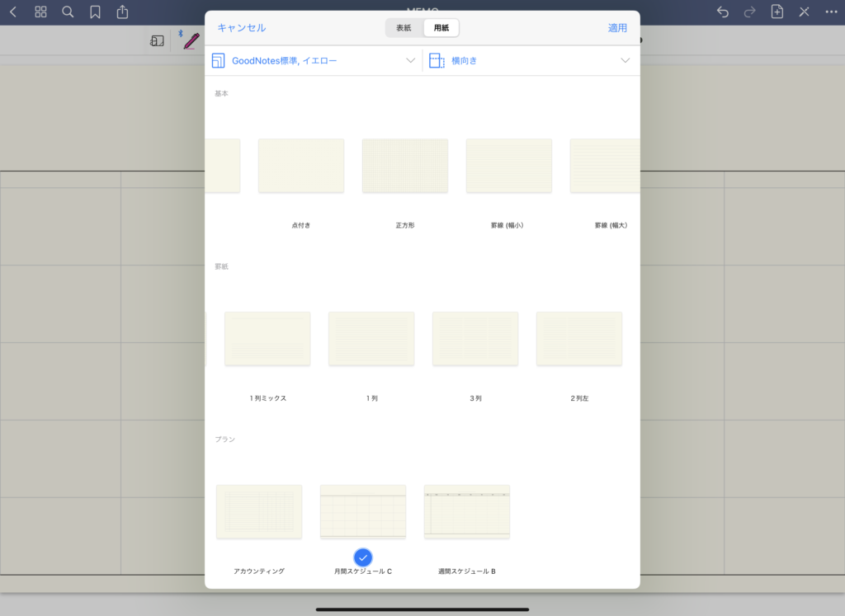This screenshot has height=616, width=845.
Task: Tap the back arrow icon
Action: 12,12
